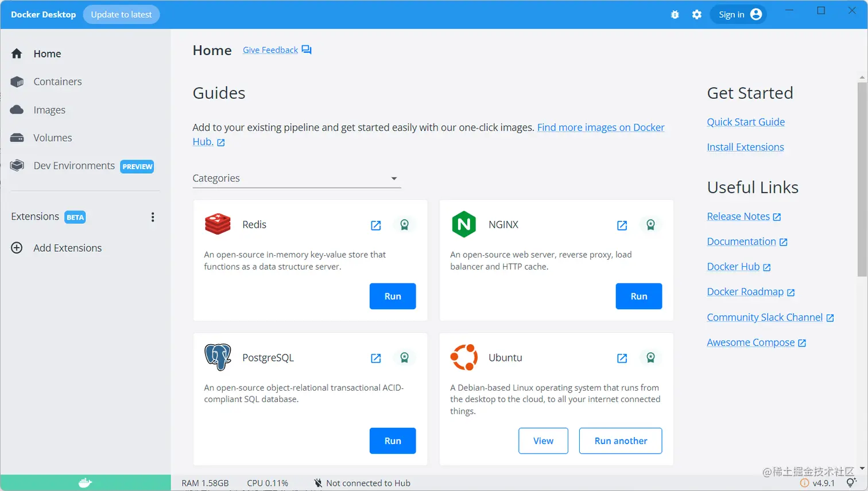Click Redis official image badge icon
The height and width of the screenshot is (491, 868).
405,225
